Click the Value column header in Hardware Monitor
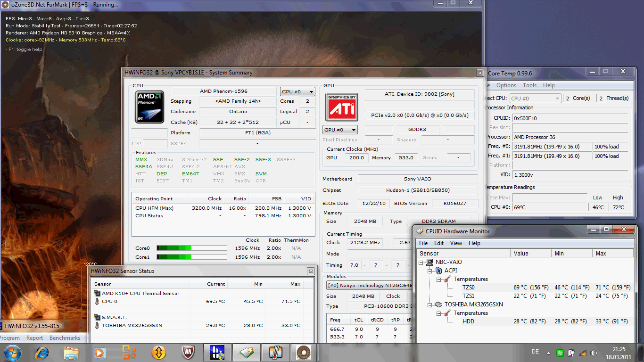Viewport: 644px width, 362px height. tap(531, 253)
